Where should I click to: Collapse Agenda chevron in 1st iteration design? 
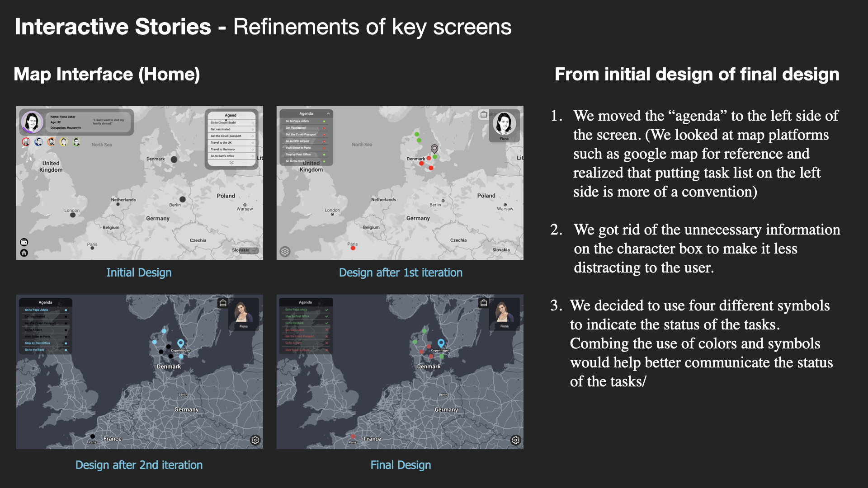click(x=328, y=113)
